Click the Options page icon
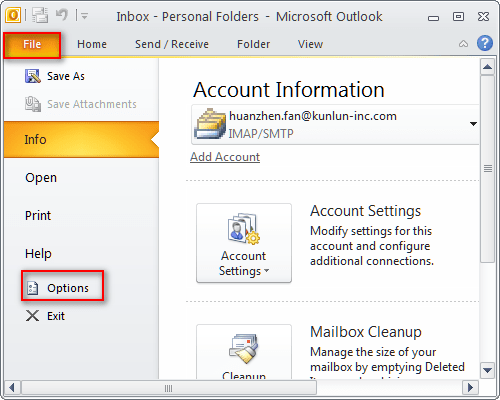The height and width of the screenshot is (400, 500). click(33, 288)
